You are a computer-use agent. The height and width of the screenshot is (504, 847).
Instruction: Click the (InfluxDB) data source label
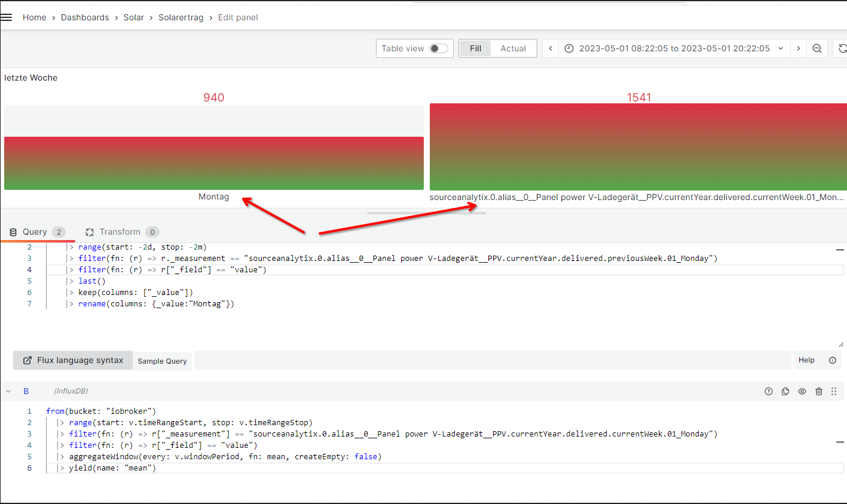[x=71, y=391]
